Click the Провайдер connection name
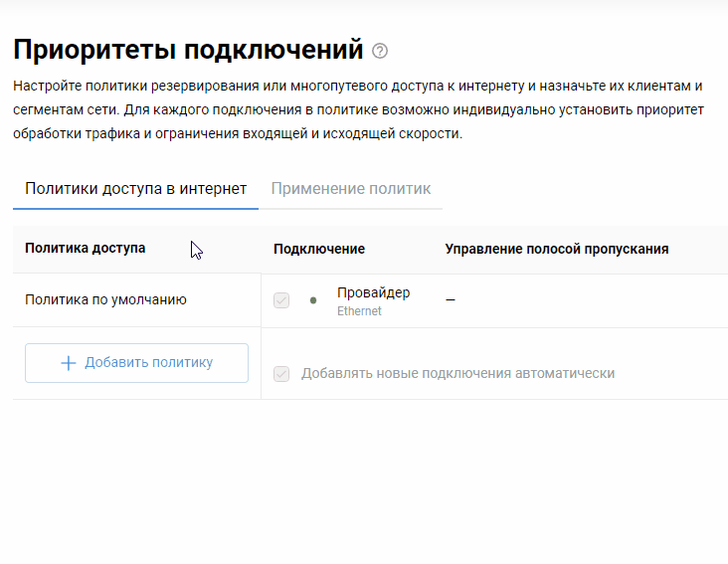The image size is (728, 564). (x=373, y=292)
